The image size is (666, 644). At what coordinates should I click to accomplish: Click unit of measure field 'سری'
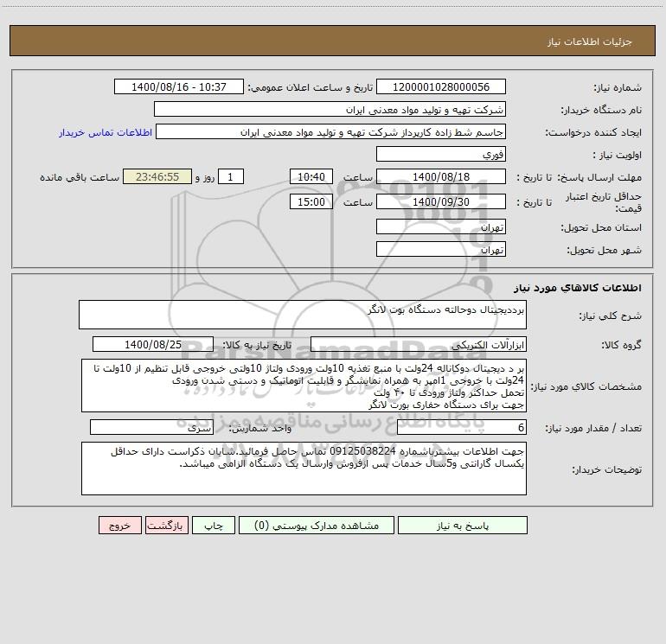151,427
